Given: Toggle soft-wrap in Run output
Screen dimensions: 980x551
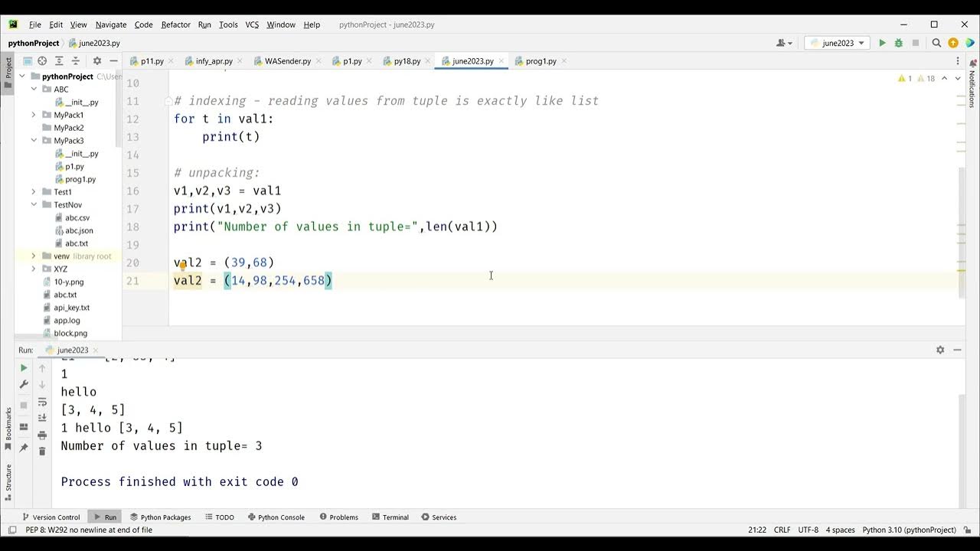Looking at the screenshot, I should [x=42, y=402].
